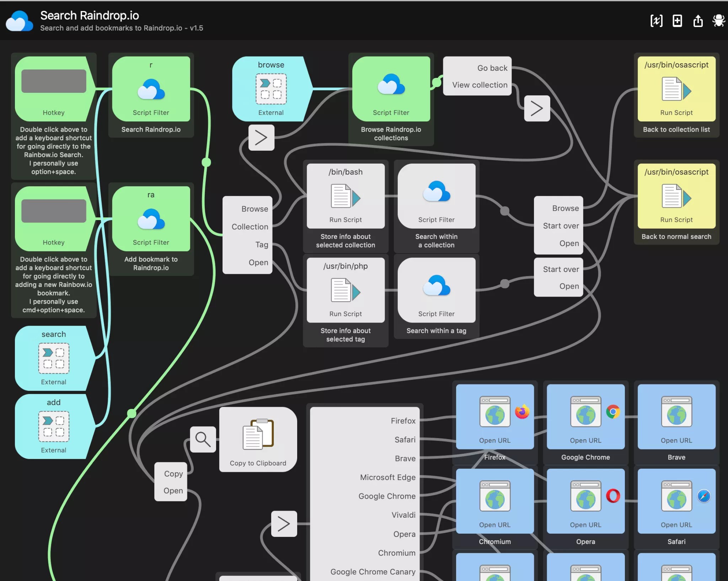The height and width of the screenshot is (581, 728).
Task: Select the Safari Open URL node
Action: tap(676, 501)
